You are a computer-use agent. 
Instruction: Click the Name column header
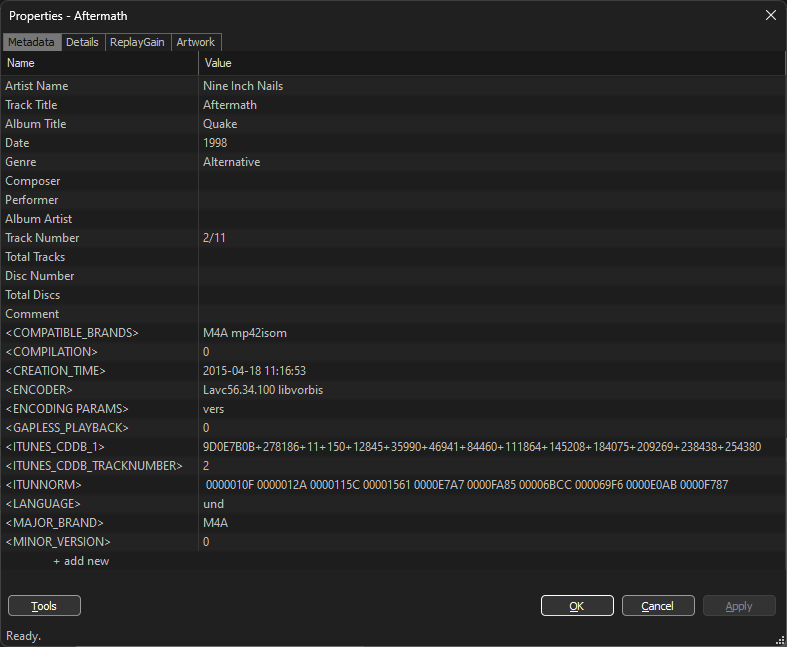100,63
